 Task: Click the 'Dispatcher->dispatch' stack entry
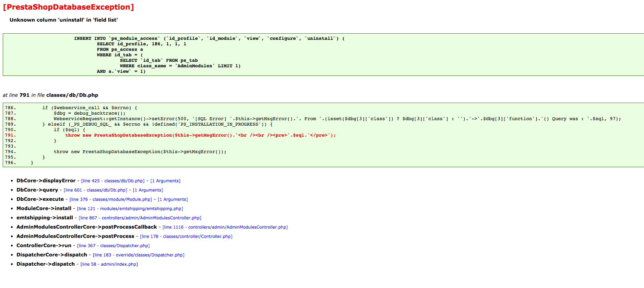tap(46, 264)
